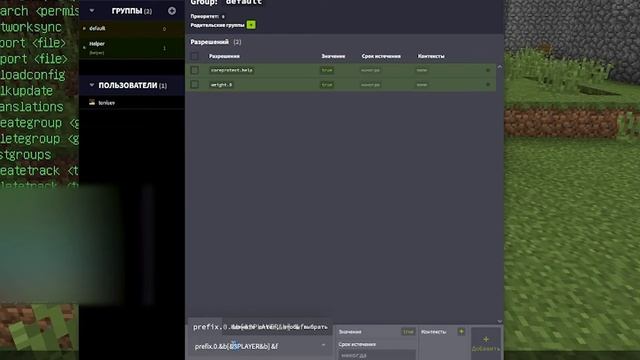Add a new group with the plus icon
The image size is (640, 360).
[172, 11]
